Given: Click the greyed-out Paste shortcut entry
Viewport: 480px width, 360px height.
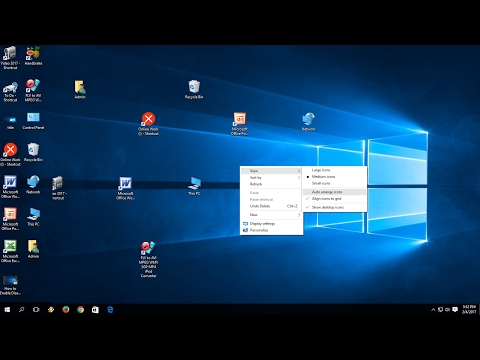Looking at the screenshot, I should point(271,200).
